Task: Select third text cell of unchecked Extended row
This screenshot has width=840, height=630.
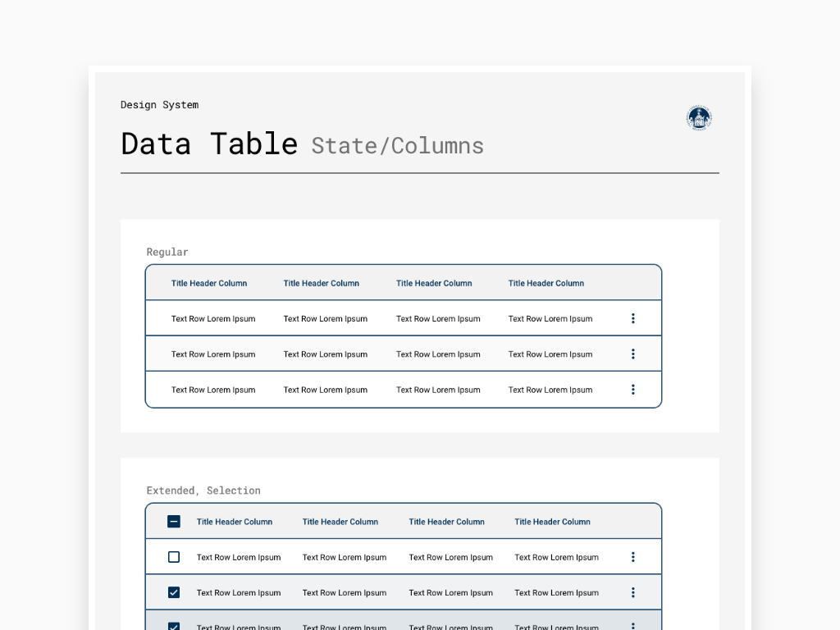Action: [x=450, y=557]
